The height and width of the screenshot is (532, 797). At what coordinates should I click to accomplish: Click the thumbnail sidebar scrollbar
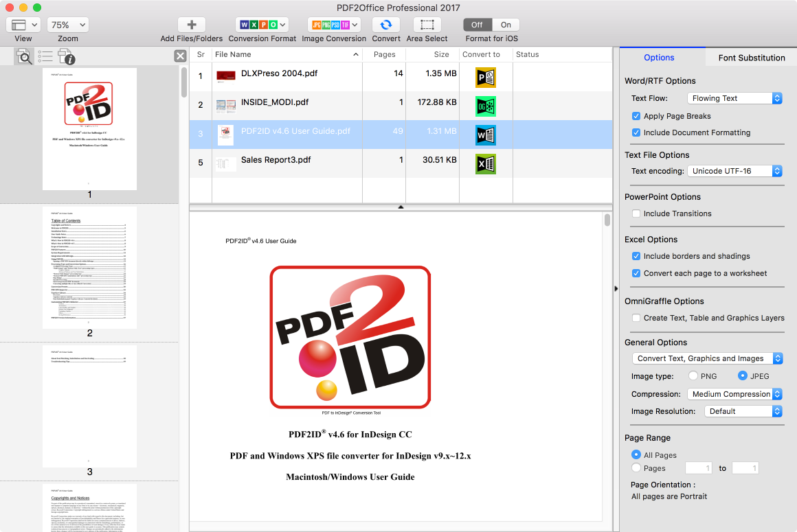pos(183,82)
